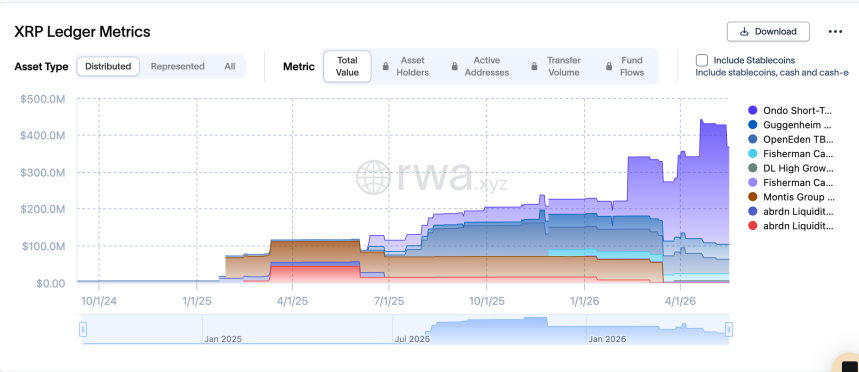Select the locked Transfer Volume metric

coord(556,66)
